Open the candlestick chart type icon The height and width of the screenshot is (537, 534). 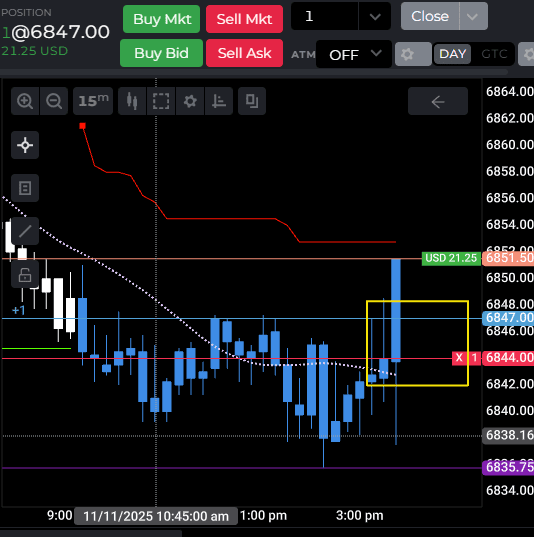tap(132, 101)
